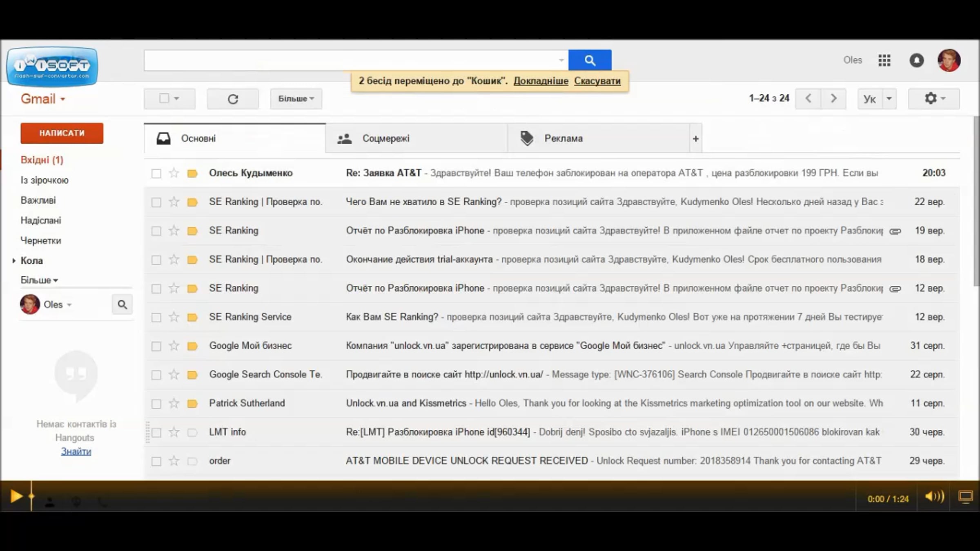Viewport: 980px width, 551px height.
Task: Check the SE Ranking Service email
Action: 156,317
